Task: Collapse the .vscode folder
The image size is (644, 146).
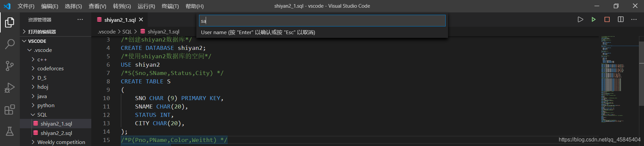Action: [x=55, y=50]
